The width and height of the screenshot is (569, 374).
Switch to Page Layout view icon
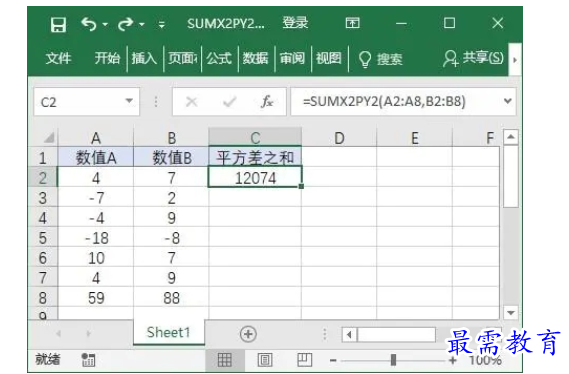[265, 360]
